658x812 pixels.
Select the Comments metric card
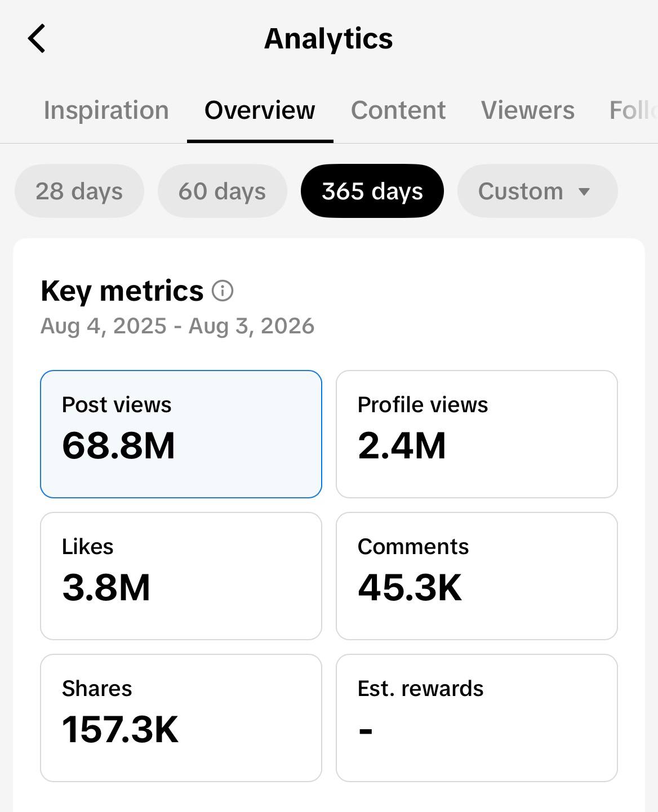point(477,576)
